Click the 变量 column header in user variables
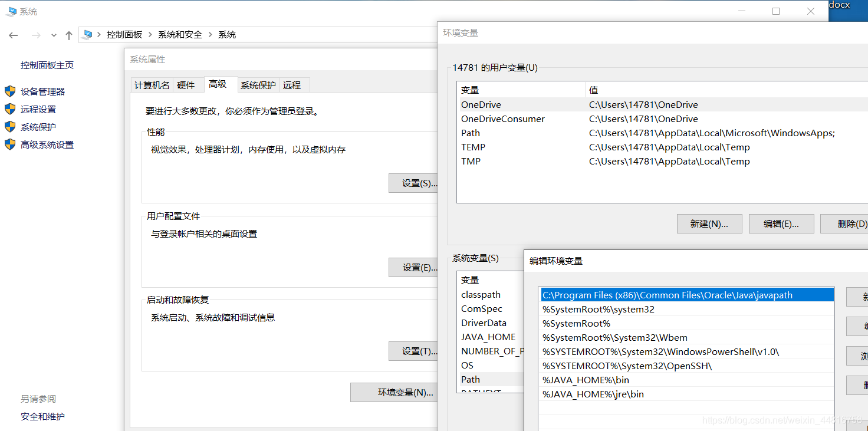The image size is (868, 431). (x=521, y=90)
